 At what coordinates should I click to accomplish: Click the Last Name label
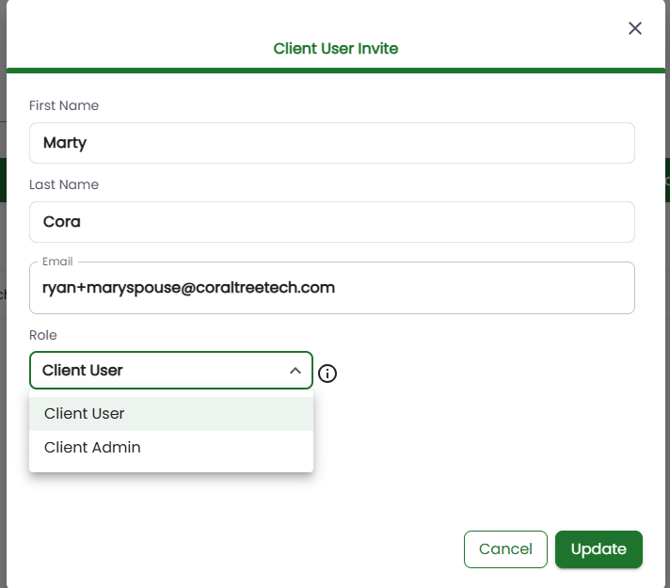click(x=64, y=185)
